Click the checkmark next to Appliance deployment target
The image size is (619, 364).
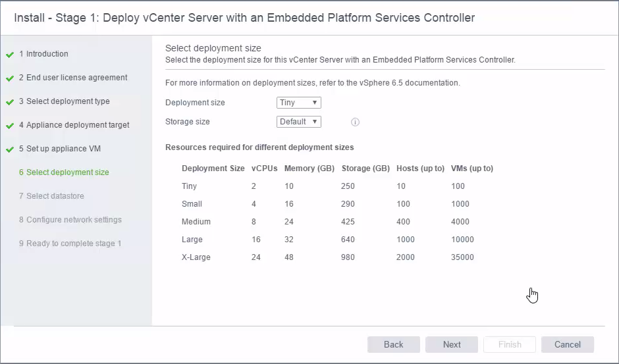coord(10,126)
